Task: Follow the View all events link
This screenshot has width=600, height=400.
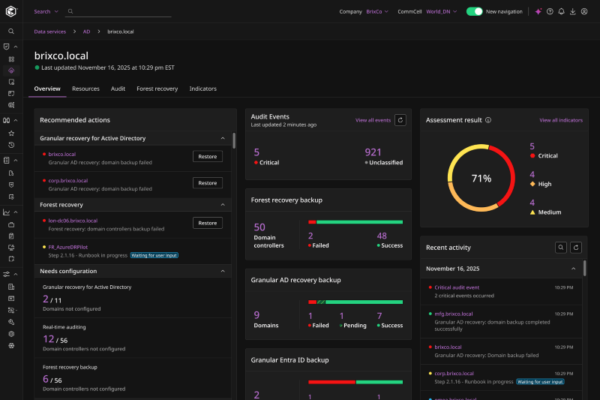Action: 371,120
